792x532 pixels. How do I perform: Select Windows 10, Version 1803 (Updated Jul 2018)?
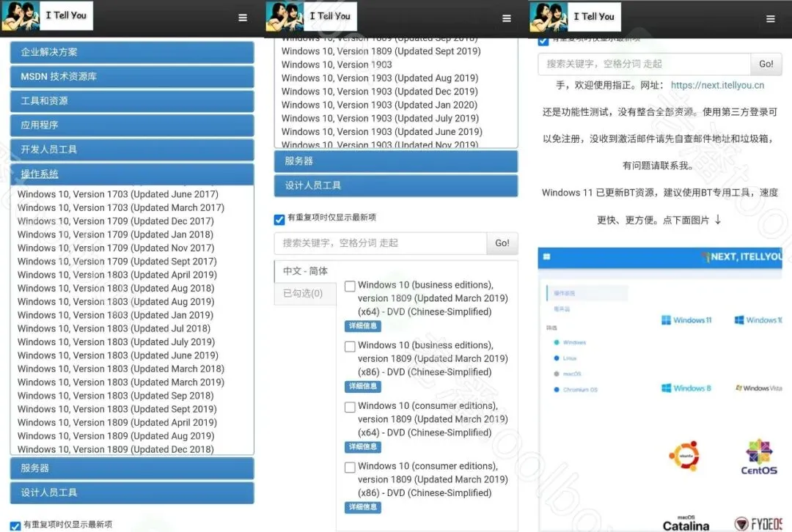coord(114,328)
